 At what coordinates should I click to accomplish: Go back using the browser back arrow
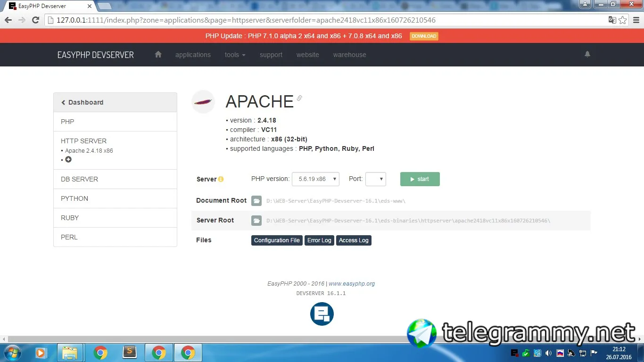click(8, 20)
